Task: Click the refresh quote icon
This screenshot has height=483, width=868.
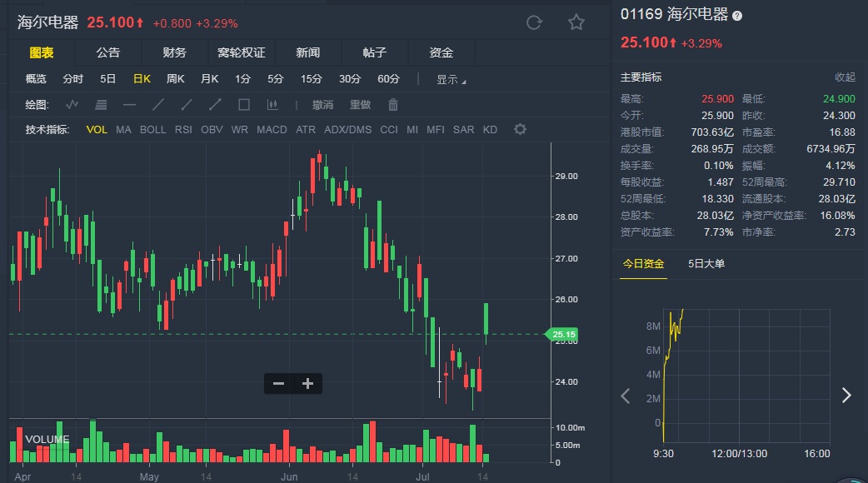Action: (x=534, y=22)
